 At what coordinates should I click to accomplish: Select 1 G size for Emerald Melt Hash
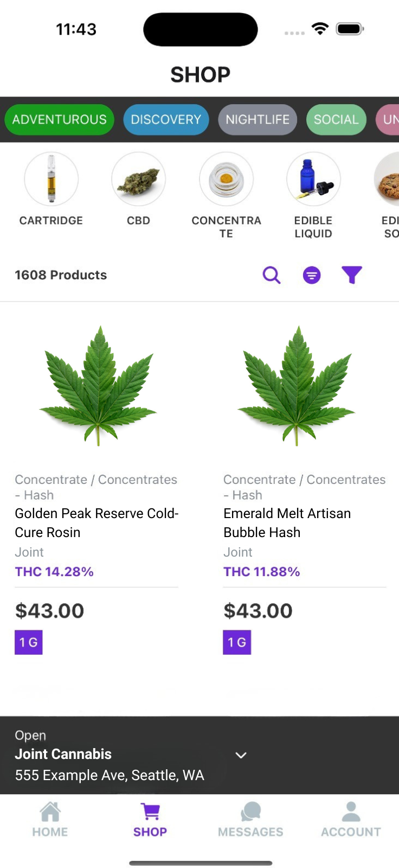click(237, 642)
